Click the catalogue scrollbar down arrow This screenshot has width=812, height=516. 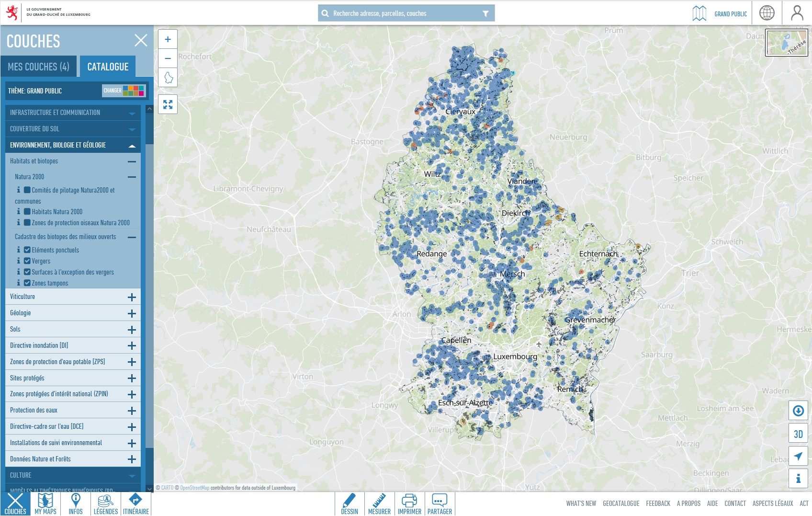(x=149, y=489)
